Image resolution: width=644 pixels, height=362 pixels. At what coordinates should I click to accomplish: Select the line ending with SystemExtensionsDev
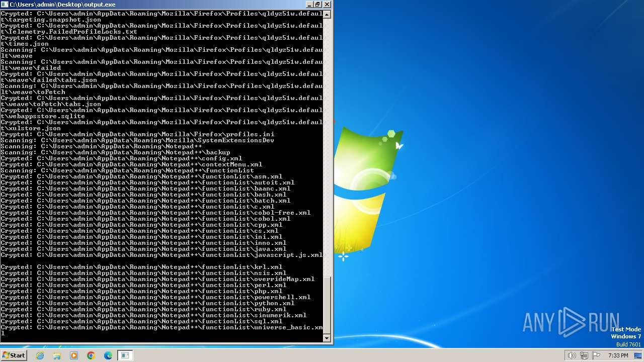point(137,140)
